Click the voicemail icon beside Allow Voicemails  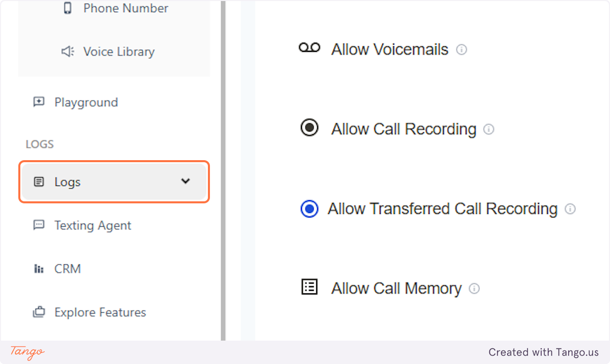(310, 48)
